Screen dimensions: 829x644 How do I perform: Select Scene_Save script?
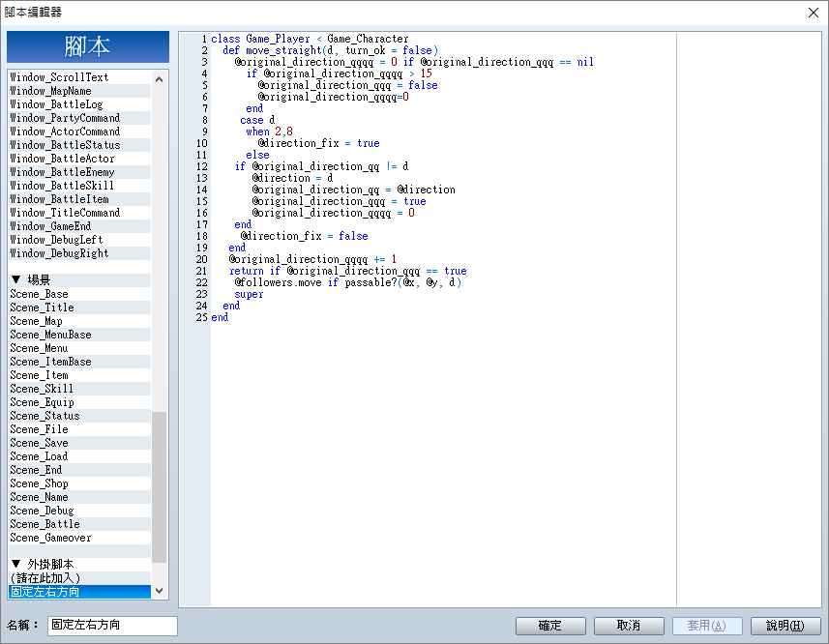click(x=80, y=443)
